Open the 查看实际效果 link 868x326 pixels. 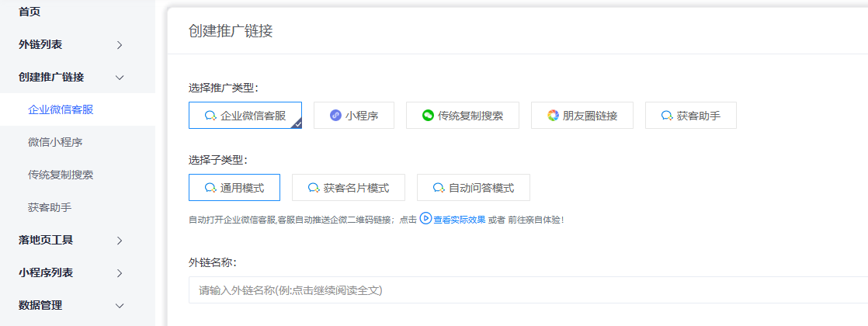coord(460,220)
